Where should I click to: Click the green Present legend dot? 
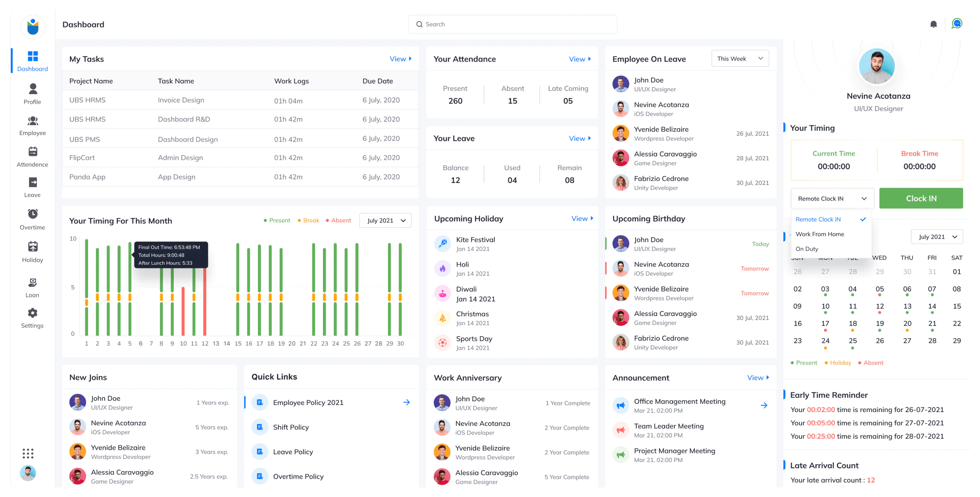[x=265, y=220]
